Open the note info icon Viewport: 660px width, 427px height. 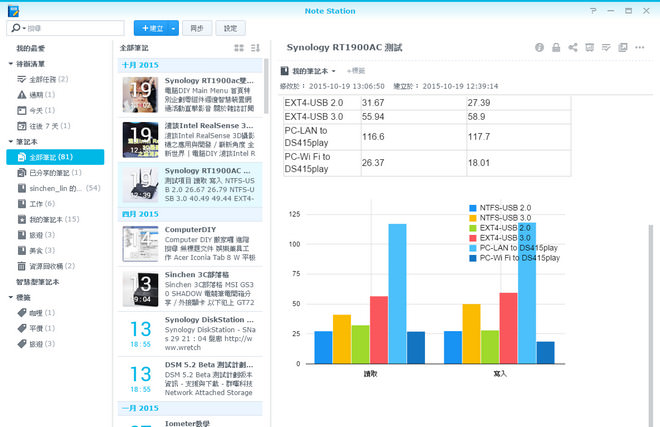[539, 48]
